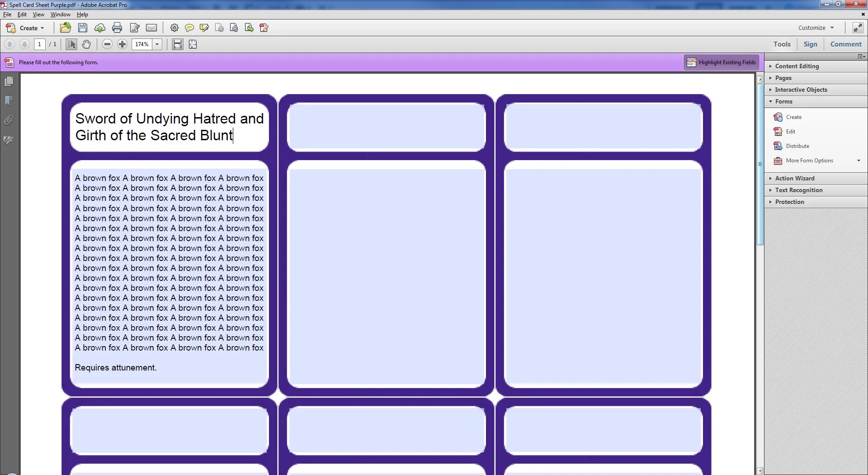Screen dimensions: 868x475
Task: Click the bottom-left card empty title field
Action: [170, 430]
